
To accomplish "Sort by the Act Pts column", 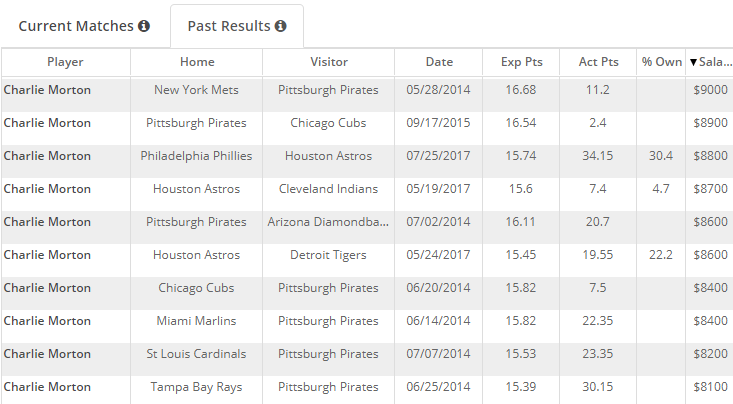I will point(598,62).
